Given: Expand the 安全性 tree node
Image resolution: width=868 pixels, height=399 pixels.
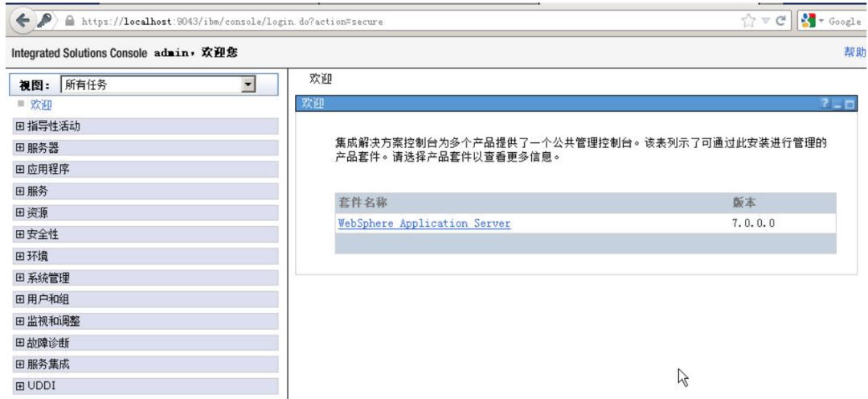Looking at the screenshot, I should point(20,234).
